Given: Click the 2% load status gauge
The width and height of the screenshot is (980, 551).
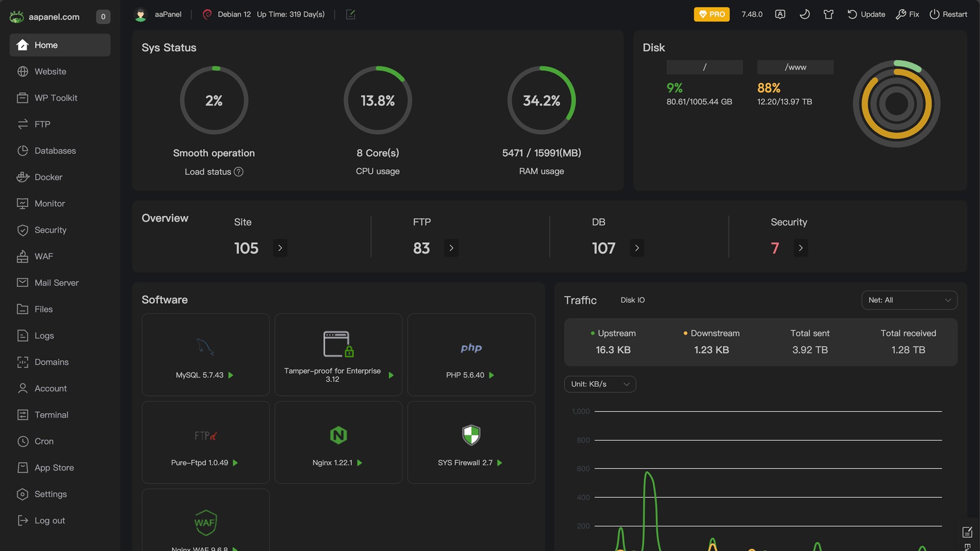Looking at the screenshot, I should 214,100.
